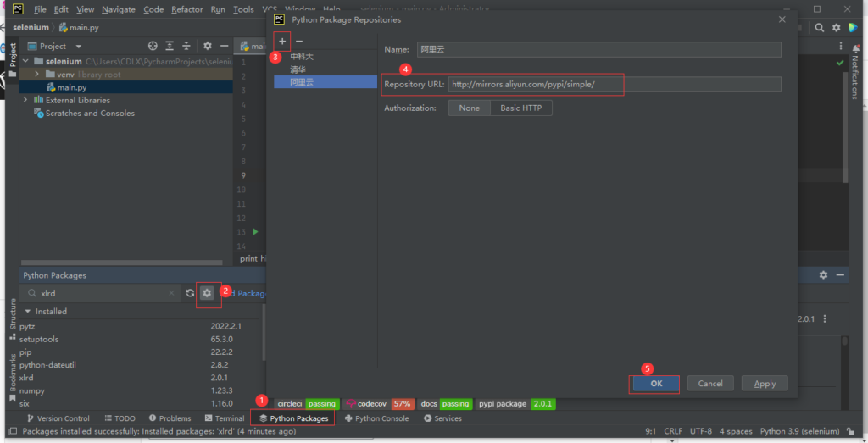Viewport: 868px width, 443px height.
Task: Collapse the Installed packages section
Action: point(27,312)
